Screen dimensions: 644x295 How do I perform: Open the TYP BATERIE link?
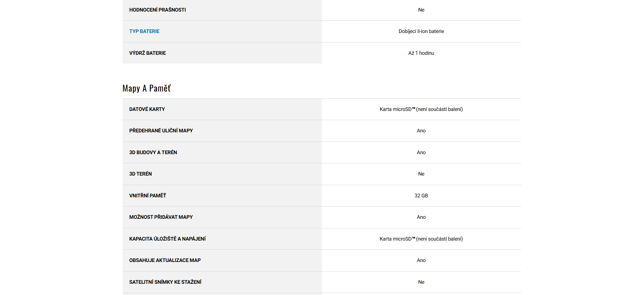click(144, 31)
